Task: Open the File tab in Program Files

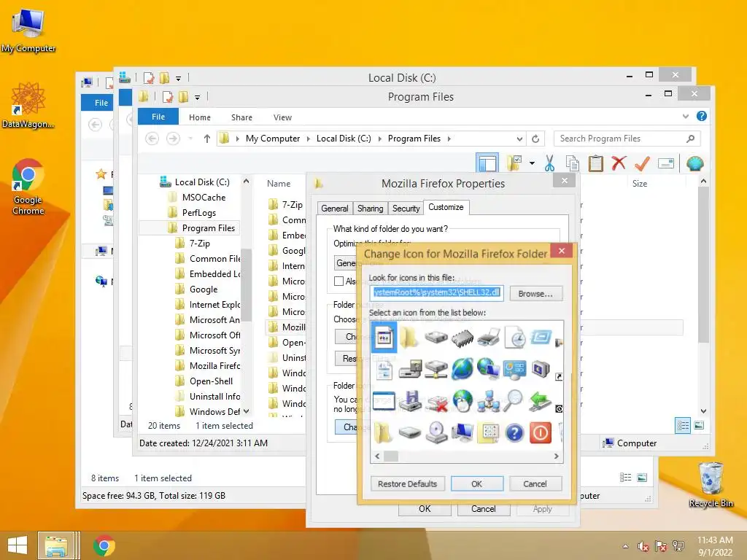Action: tap(158, 117)
